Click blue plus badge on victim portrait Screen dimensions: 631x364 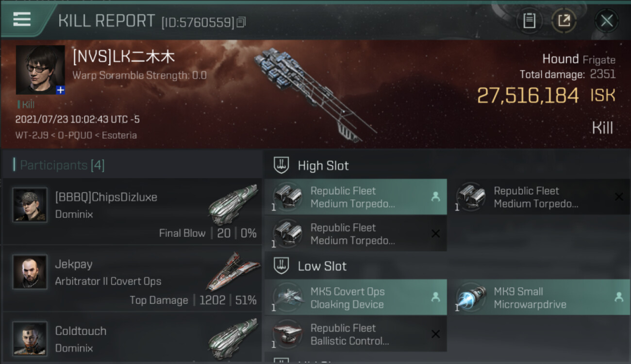click(60, 90)
